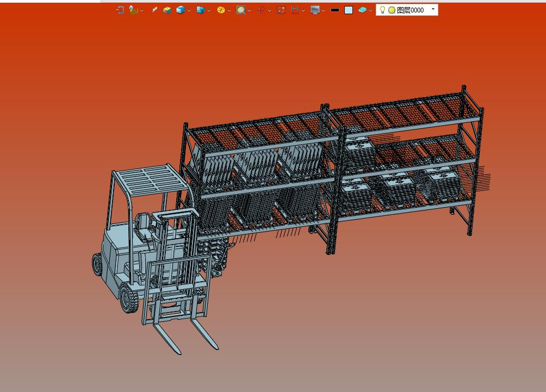Open the 图层0000 layer dropdown list

pyautogui.click(x=433, y=9)
